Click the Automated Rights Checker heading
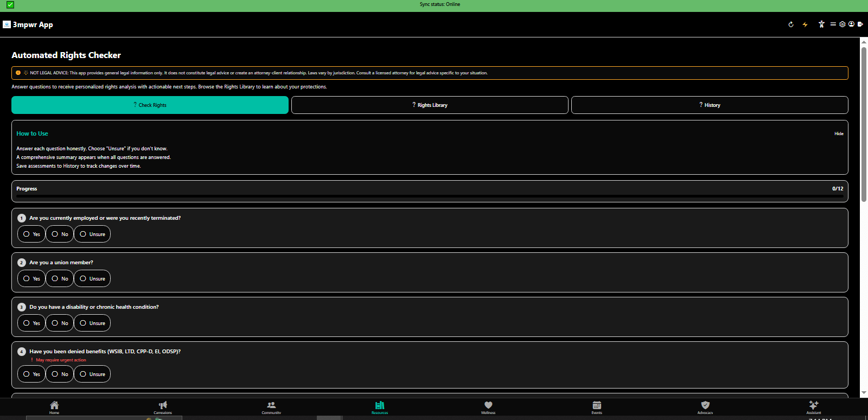 pyautogui.click(x=66, y=55)
